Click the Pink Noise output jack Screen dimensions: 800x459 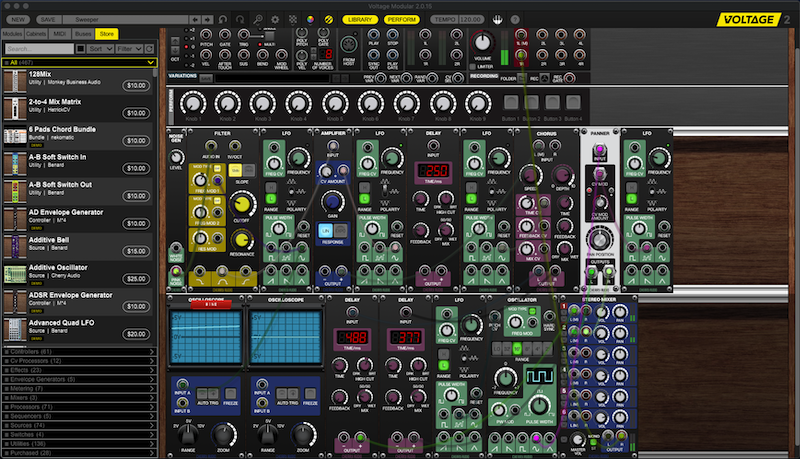click(x=176, y=271)
